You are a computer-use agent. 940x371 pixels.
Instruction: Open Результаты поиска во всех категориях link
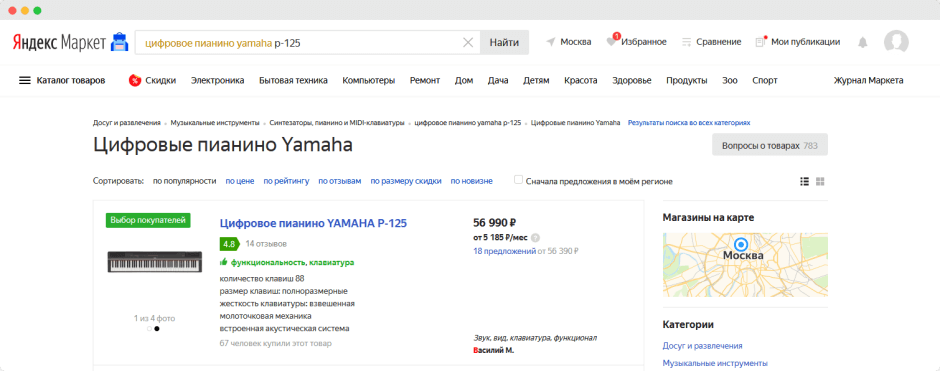[689, 122]
